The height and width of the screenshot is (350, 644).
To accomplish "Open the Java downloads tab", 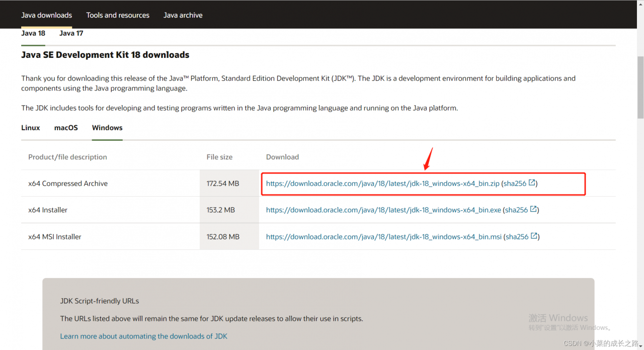I will tap(46, 15).
